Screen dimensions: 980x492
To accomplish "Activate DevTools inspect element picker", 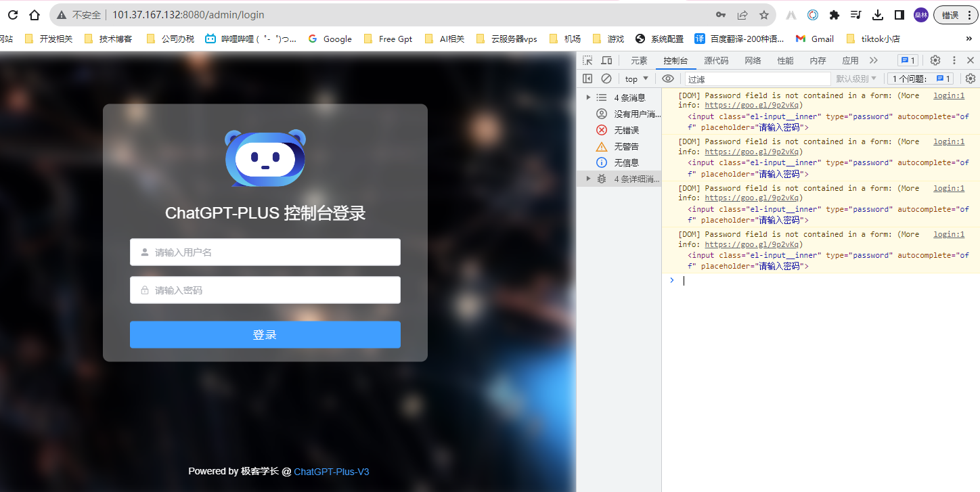I will 587,60.
